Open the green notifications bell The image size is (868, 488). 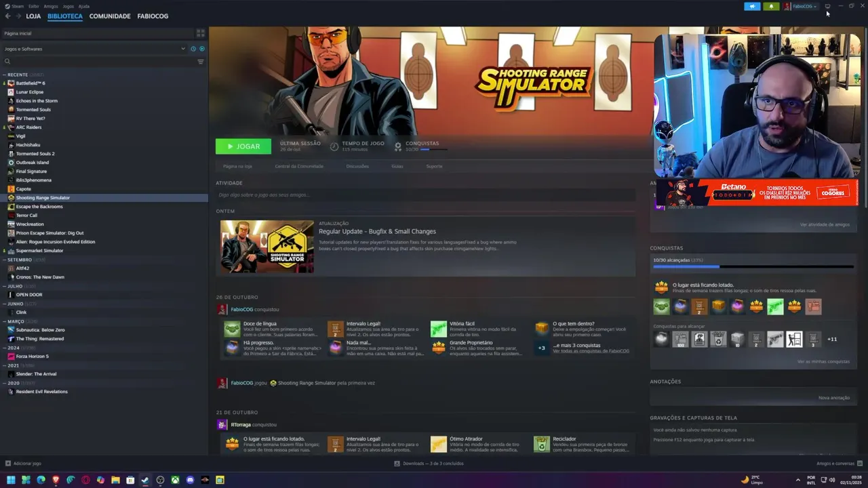[771, 6]
